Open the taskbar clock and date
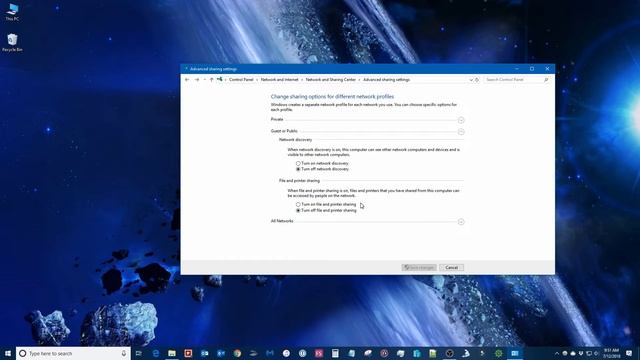 [611, 353]
